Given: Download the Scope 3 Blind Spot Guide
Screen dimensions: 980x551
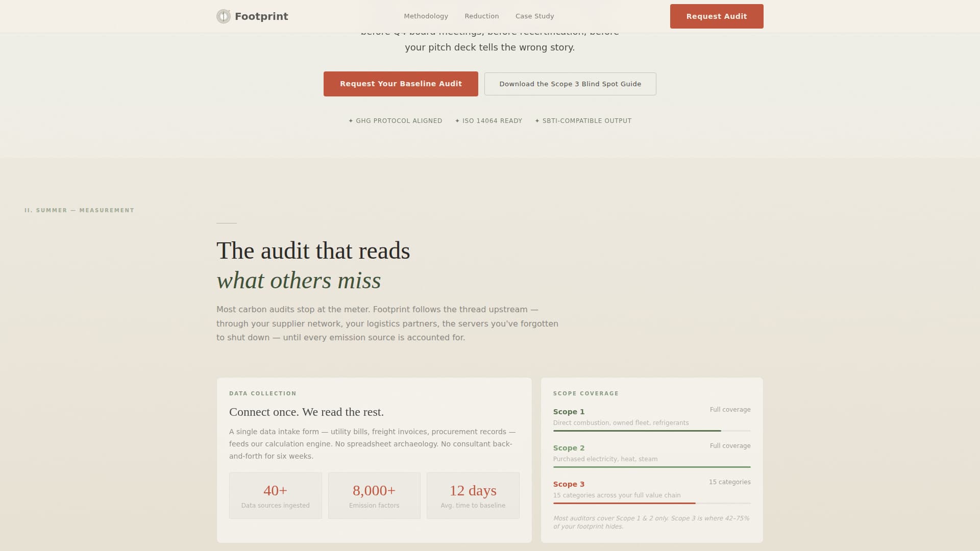Looking at the screenshot, I should [x=570, y=84].
